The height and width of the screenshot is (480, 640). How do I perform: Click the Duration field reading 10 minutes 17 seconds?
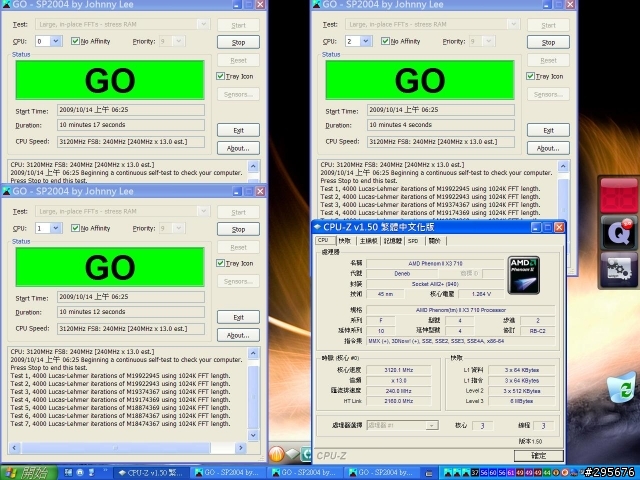[131, 125]
